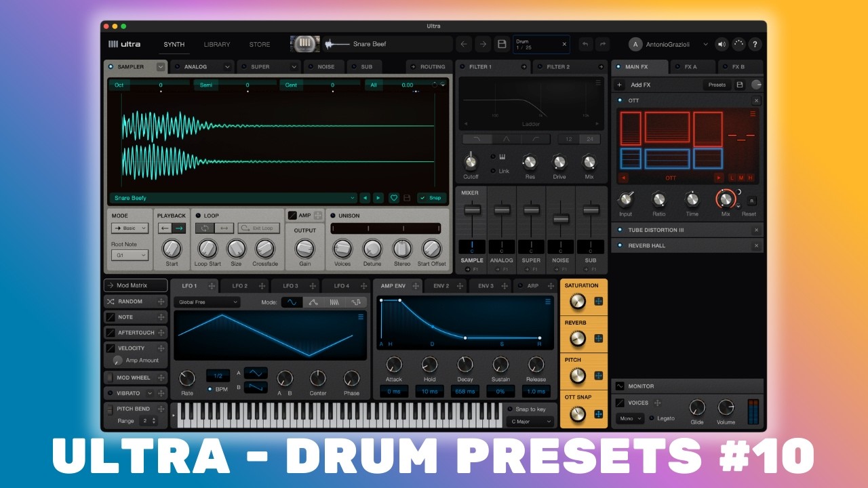Choose the square-step LFO mode
The image size is (868, 488).
pyautogui.click(x=356, y=302)
